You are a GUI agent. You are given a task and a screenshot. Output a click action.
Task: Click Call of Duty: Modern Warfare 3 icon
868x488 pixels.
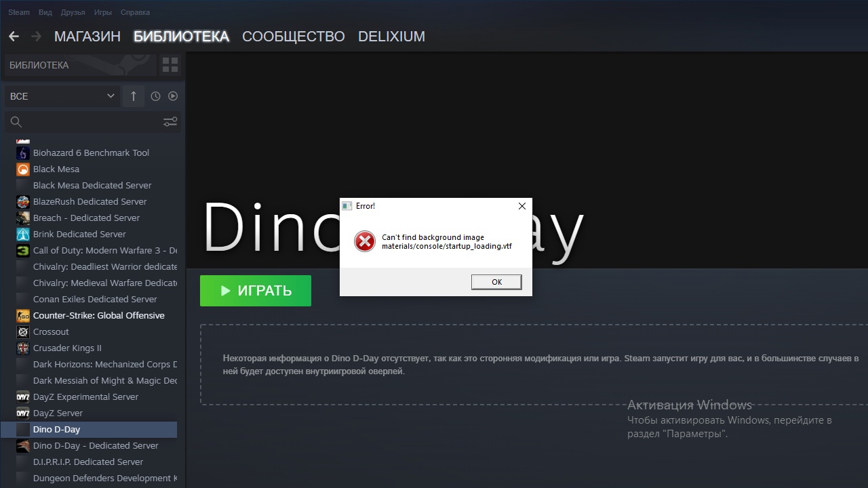(23, 250)
